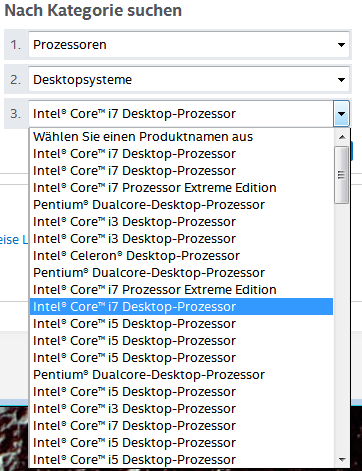This screenshot has height=471, width=362.
Task: Pick the Pentium Dualcore option right above the two Core i3 entries
Action: (x=181, y=205)
